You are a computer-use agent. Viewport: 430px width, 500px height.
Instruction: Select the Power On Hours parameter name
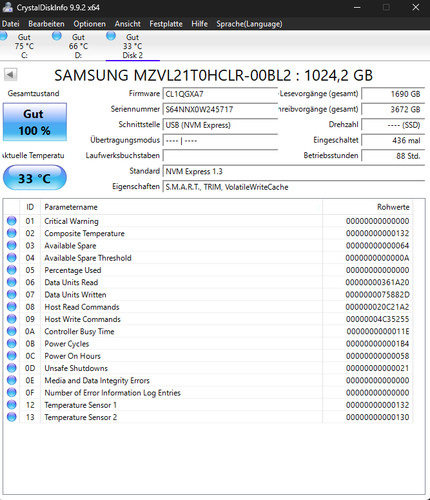coord(72,356)
